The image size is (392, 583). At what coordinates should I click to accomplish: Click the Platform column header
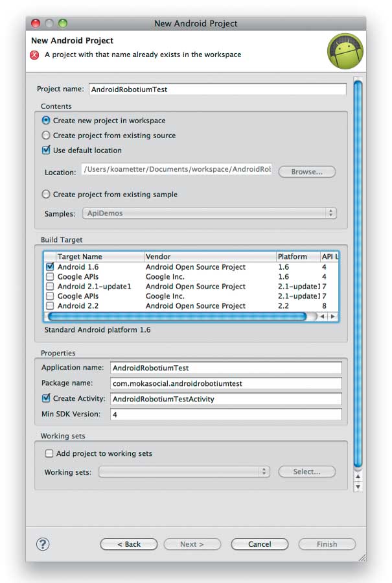[298, 257]
